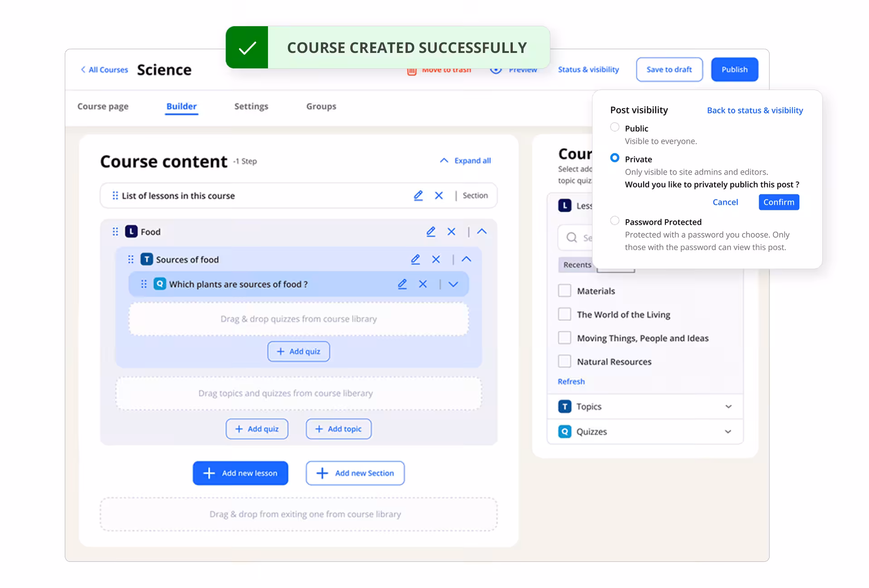Click edit pencil on Food lesson

[430, 232]
